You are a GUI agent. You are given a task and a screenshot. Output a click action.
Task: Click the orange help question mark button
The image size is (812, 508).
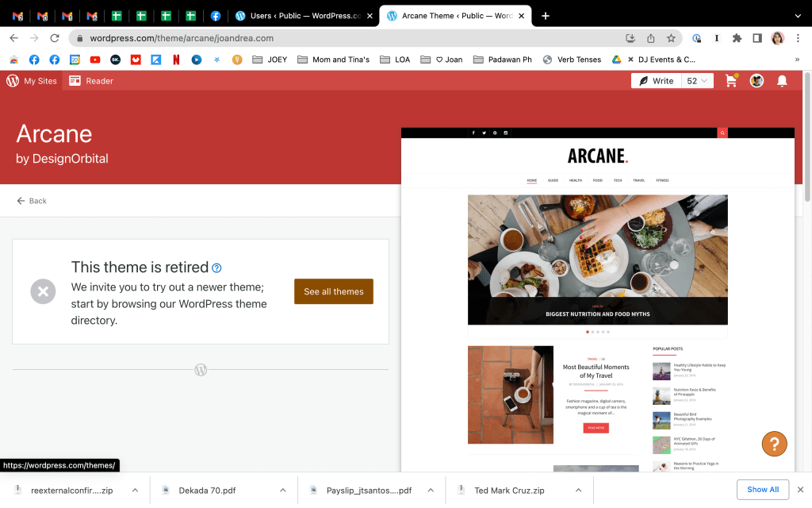point(774,444)
